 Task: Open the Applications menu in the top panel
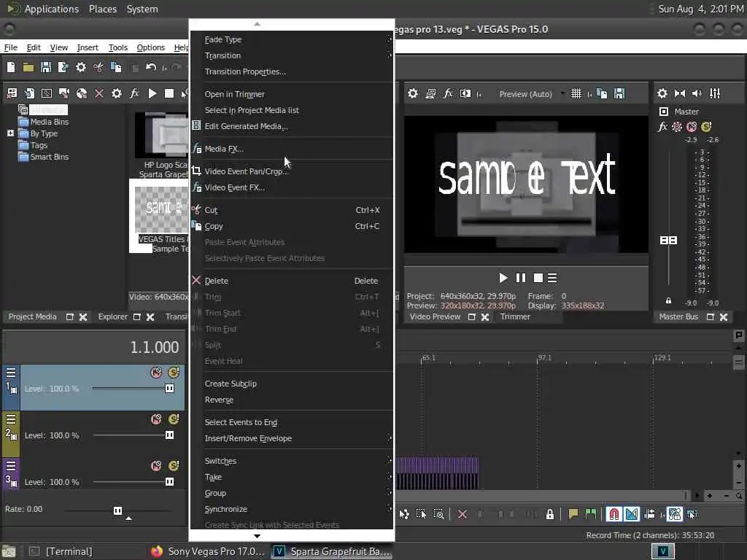(x=52, y=9)
